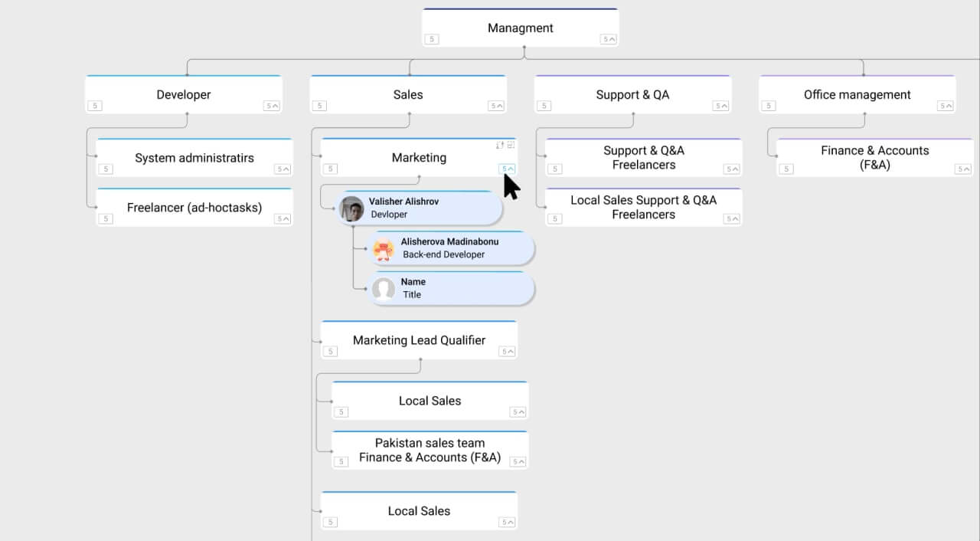Select the Developer department title

184,94
